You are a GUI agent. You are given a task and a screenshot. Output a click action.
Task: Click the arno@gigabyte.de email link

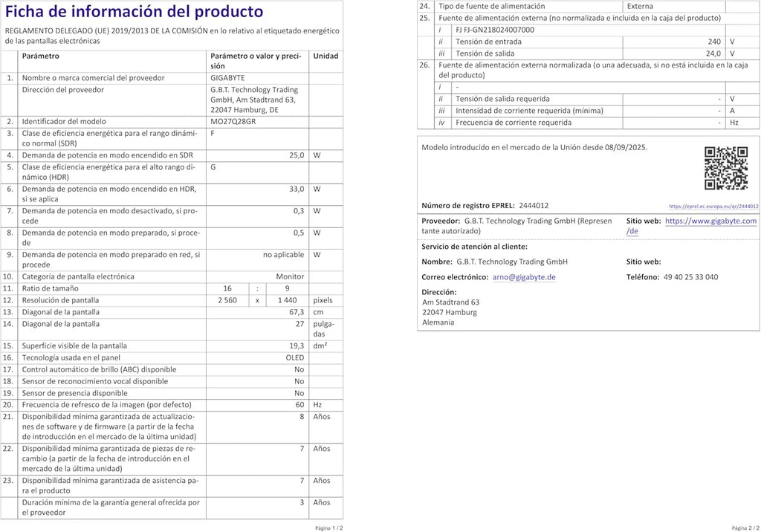tap(524, 277)
